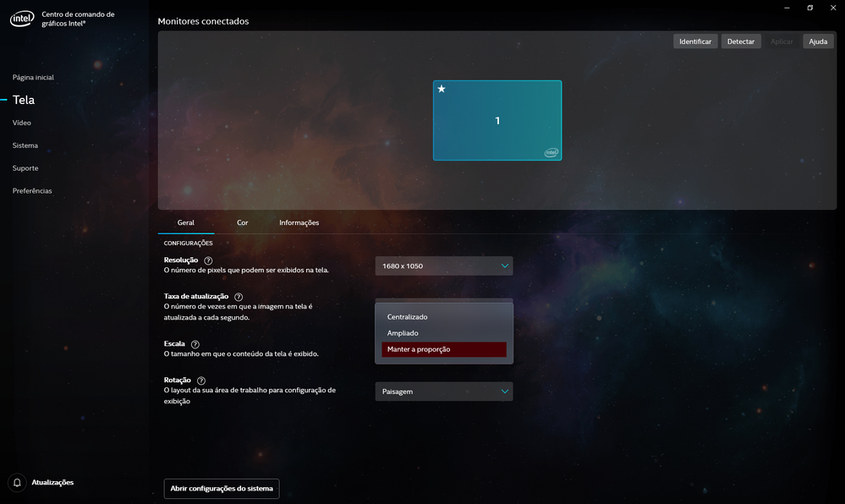Minimize the Intel window
The height and width of the screenshot is (504, 845).
coord(787,8)
